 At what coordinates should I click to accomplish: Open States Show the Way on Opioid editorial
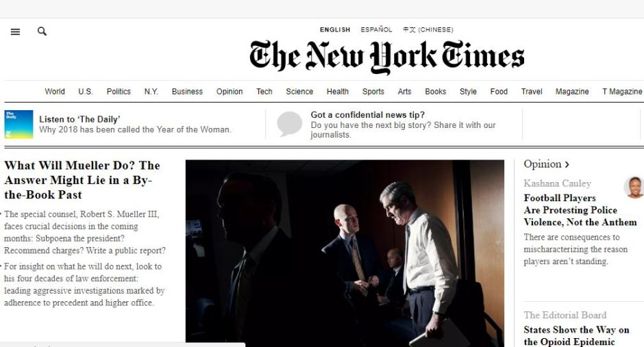[576, 335]
